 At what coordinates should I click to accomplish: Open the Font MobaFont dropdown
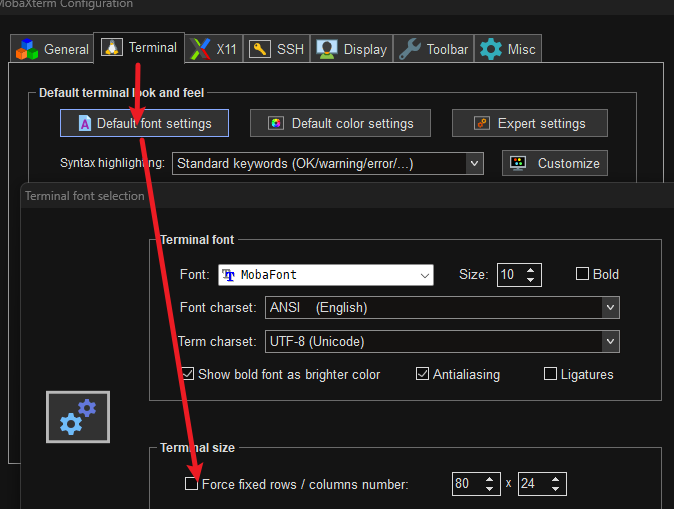click(x=326, y=275)
